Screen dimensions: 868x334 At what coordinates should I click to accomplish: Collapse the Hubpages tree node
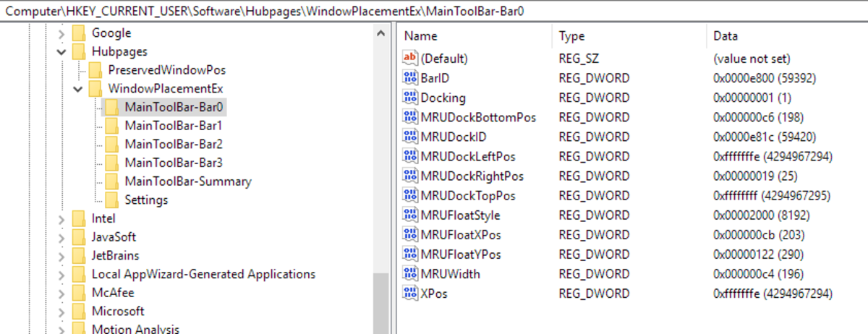60,51
